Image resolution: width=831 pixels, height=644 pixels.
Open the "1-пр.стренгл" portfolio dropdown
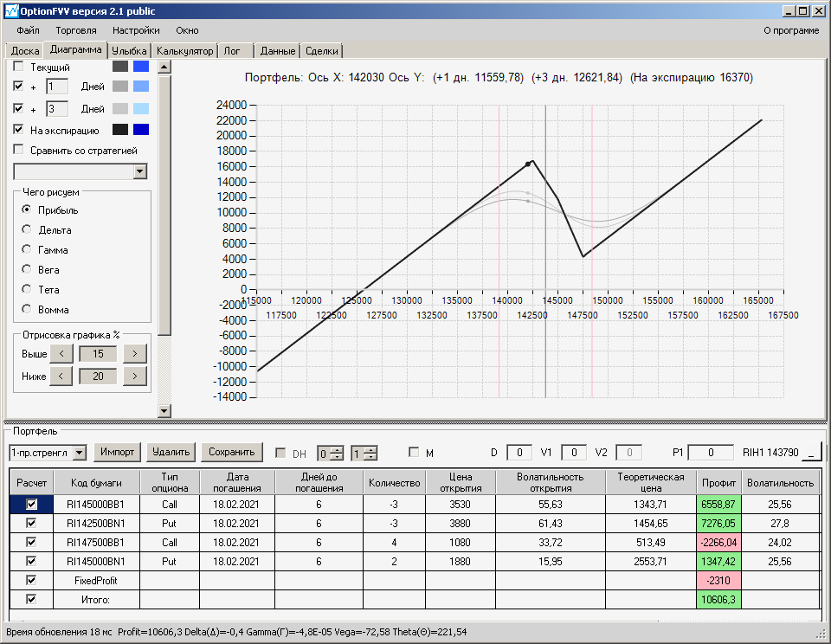point(80,452)
